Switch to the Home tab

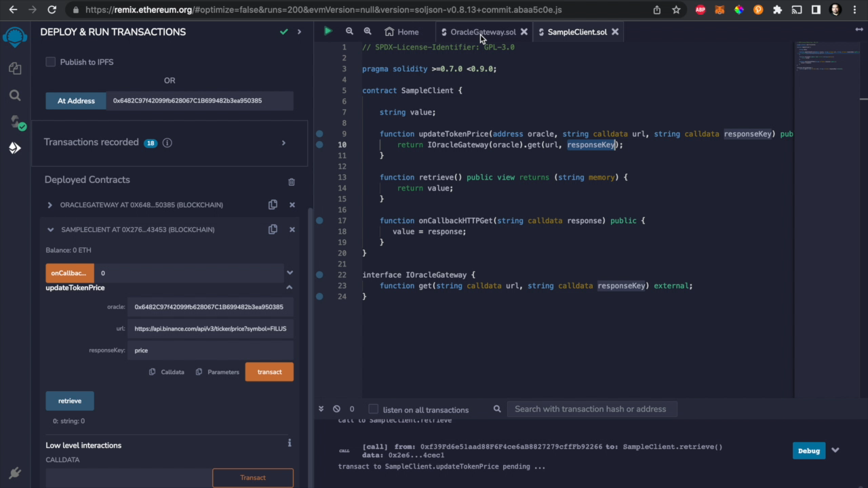tap(401, 32)
